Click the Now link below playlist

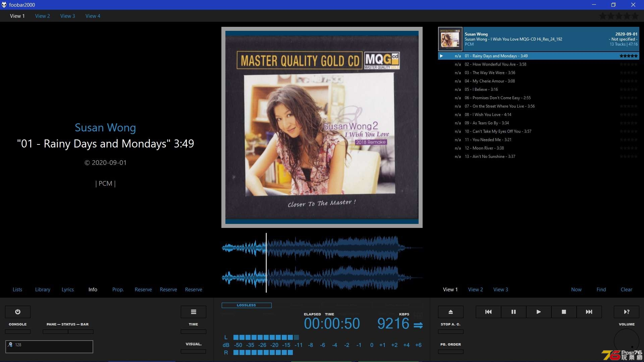pos(577,290)
